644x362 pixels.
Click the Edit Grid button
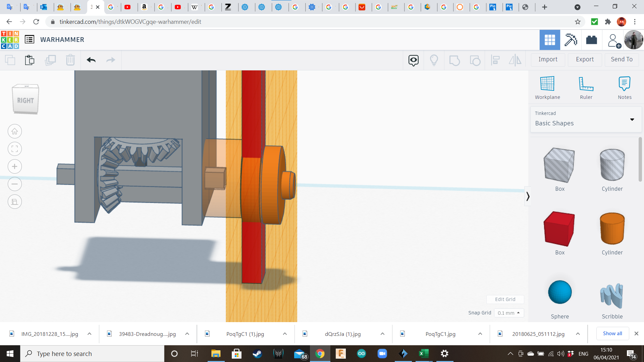coord(505,299)
